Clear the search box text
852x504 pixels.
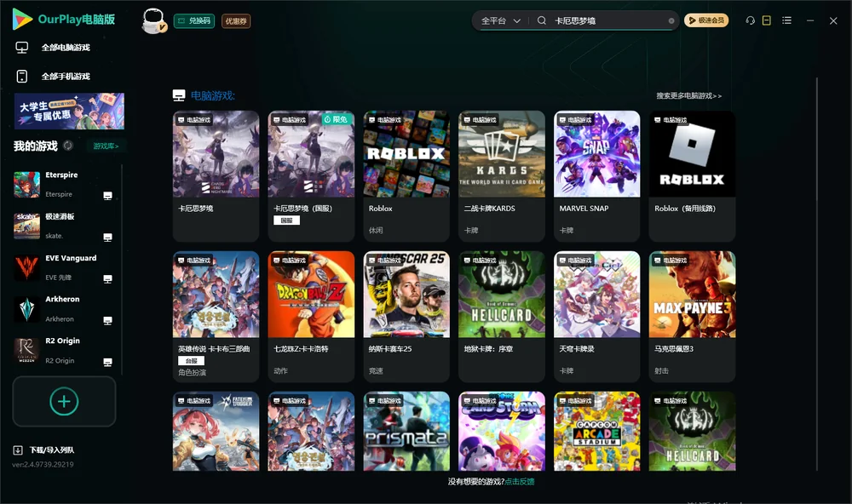coord(671,21)
